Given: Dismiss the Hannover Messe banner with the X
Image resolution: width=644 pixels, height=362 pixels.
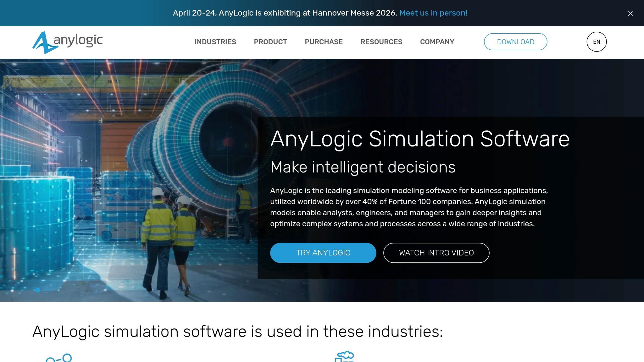Looking at the screenshot, I should point(630,13).
